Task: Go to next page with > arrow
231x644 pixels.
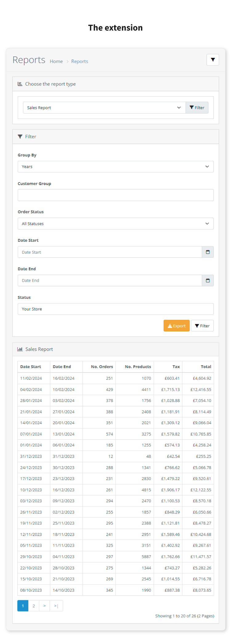Action: pyautogui.click(x=44, y=606)
